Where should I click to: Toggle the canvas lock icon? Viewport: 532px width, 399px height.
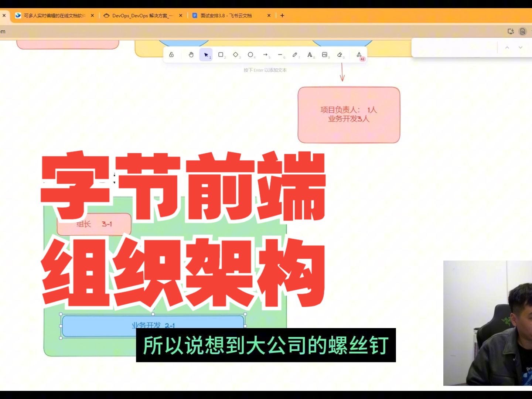tap(171, 55)
